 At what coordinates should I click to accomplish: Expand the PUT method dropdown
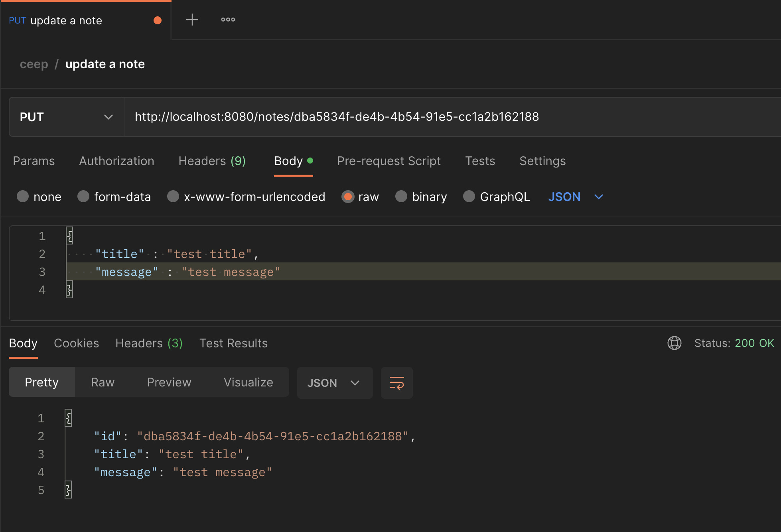pos(67,117)
